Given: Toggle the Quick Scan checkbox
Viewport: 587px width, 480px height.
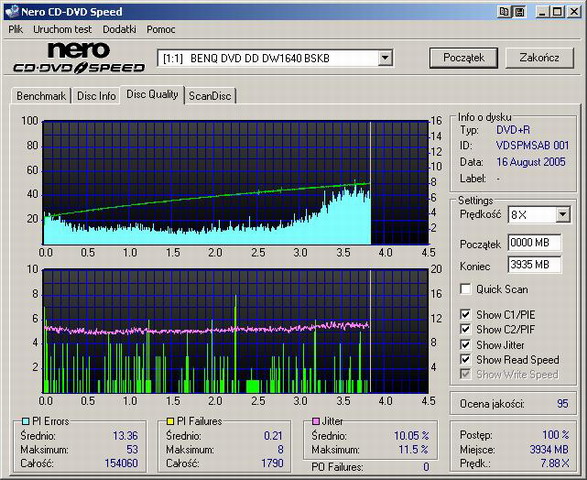Looking at the screenshot, I should [465, 289].
